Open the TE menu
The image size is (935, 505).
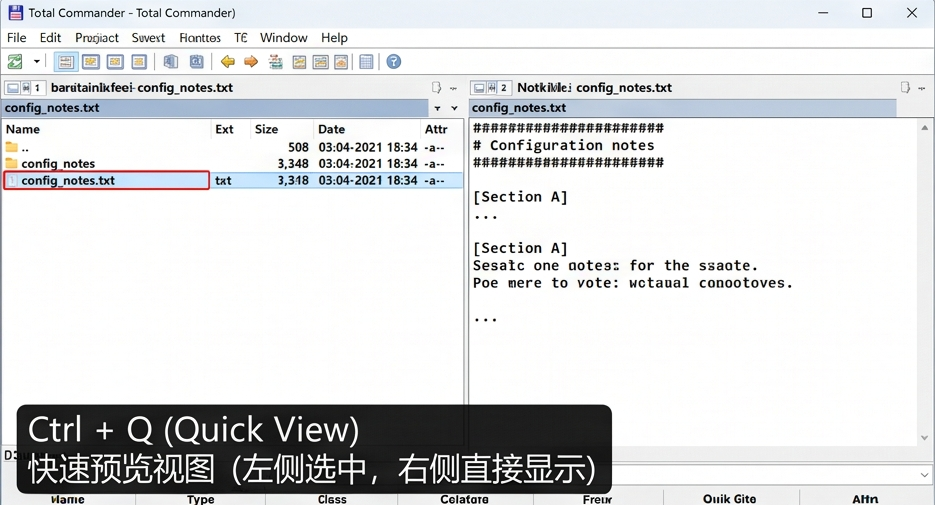click(240, 38)
